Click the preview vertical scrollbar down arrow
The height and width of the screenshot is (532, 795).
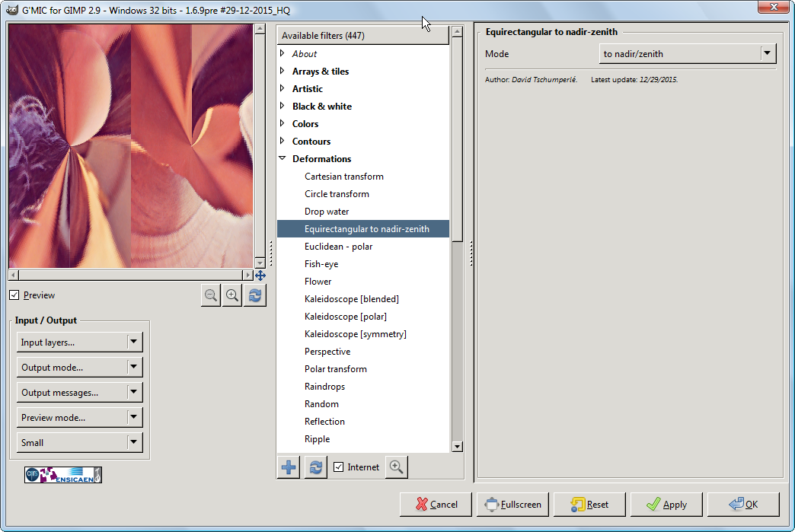click(x=260, y=263)
